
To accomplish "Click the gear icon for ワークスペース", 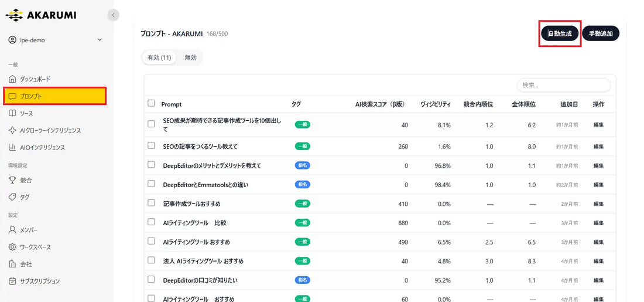I will point(12,247).
